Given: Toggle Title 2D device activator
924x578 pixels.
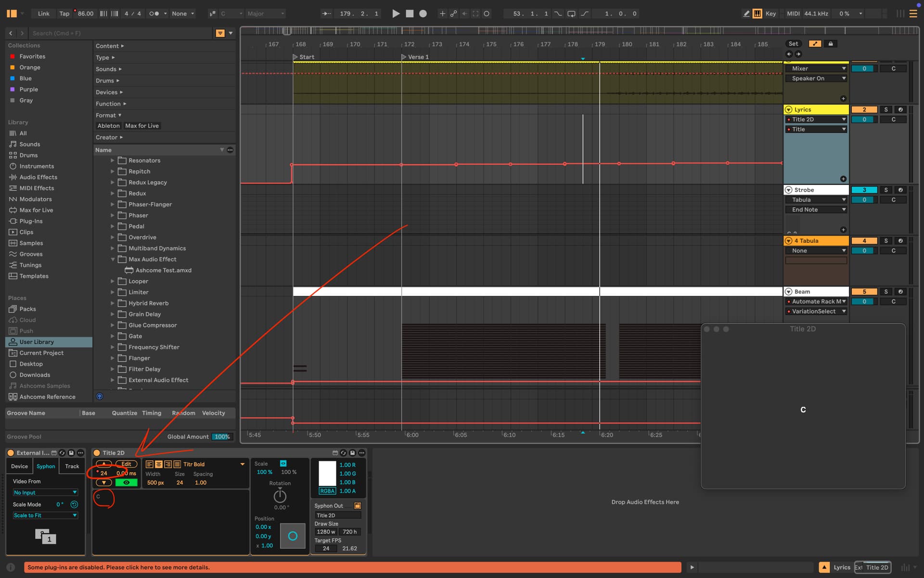Looking at the screenshot, I should pos(97,453).
